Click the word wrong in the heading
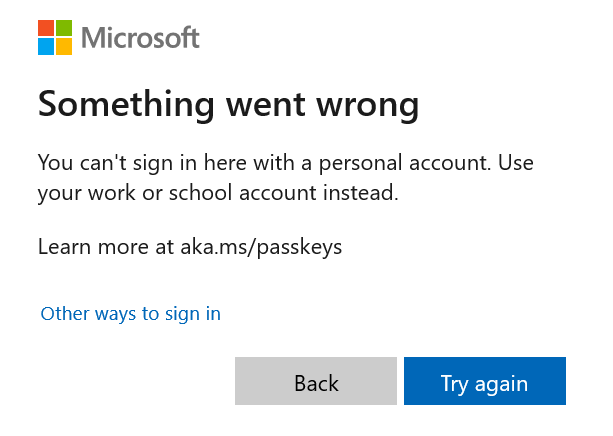This screenshot has width=613, height=436. click(368, 106)
